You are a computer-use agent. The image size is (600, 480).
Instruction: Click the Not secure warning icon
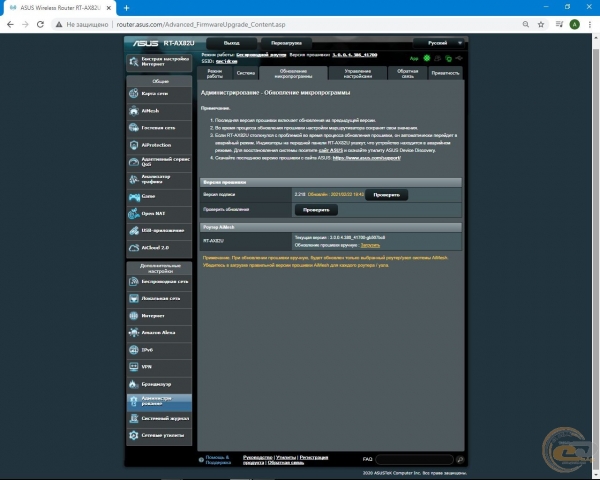coord(59,24)
